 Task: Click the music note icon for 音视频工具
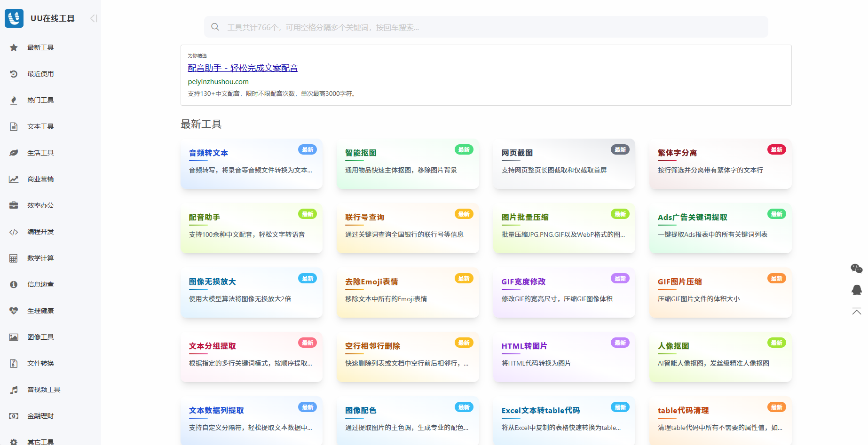(14, 390)
